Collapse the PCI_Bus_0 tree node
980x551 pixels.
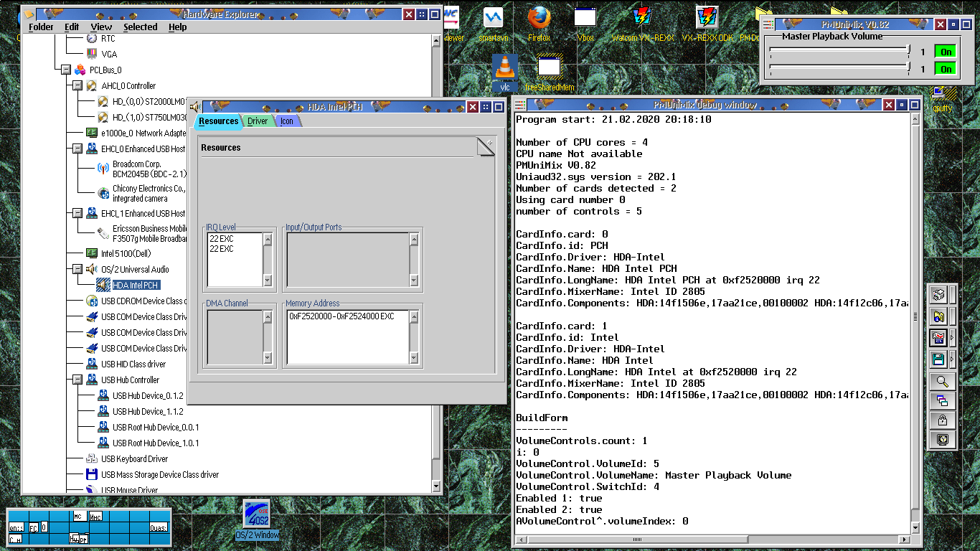(x=66, y=70)
